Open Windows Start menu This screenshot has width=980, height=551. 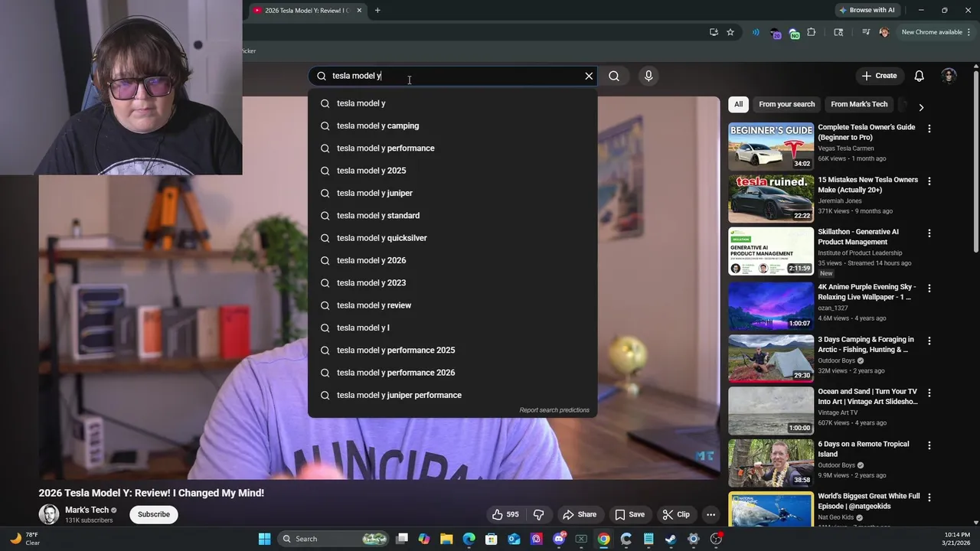(264, 539)
